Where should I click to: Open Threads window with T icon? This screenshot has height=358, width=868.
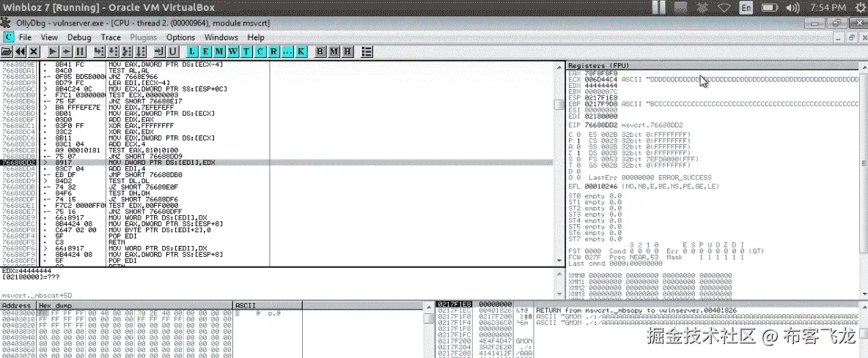coord(246,51)
